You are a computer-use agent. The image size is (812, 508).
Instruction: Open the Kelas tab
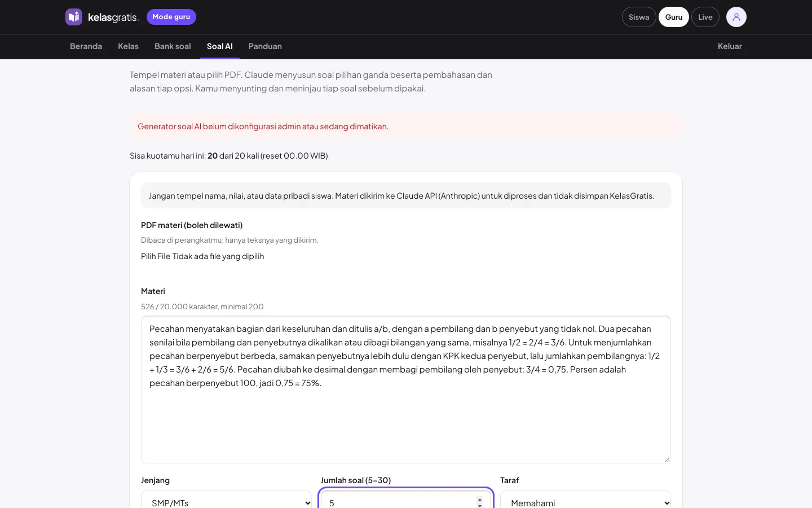point(128,46)
